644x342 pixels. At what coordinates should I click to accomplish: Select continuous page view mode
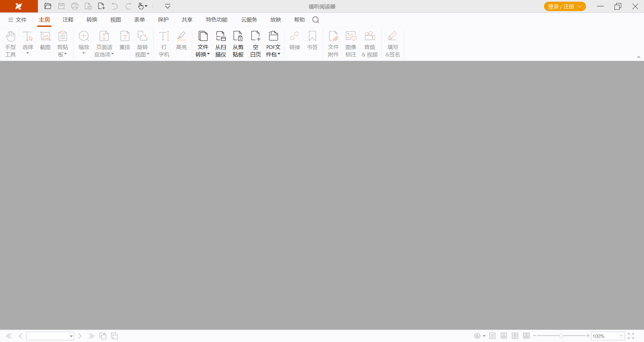(x=504, y=336)
